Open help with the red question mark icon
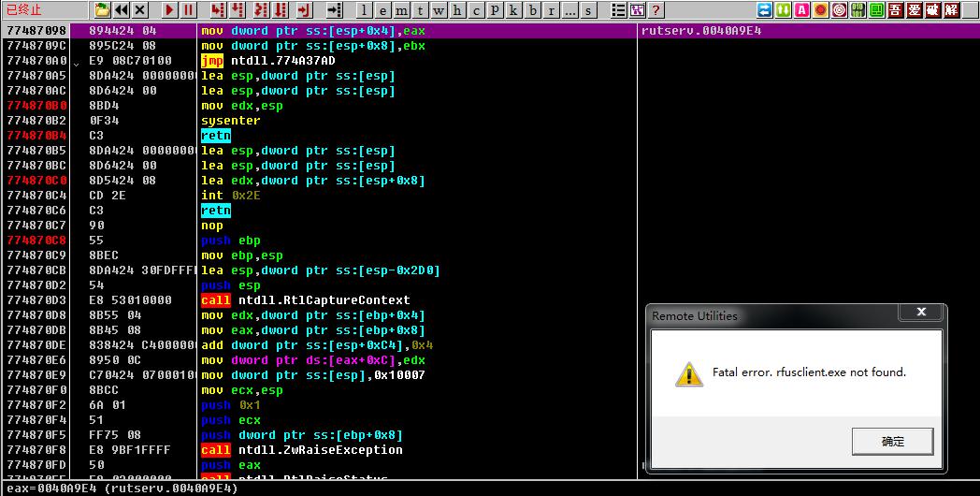Screen dimensions: 980x496 pyautogui.click(x=656, y=10)
